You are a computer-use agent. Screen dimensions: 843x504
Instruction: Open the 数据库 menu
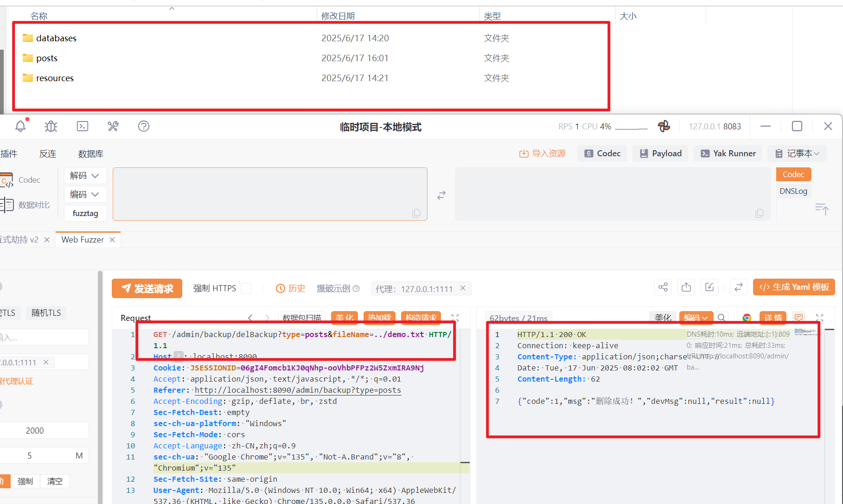pyautogui.click(x=90, y=154)
